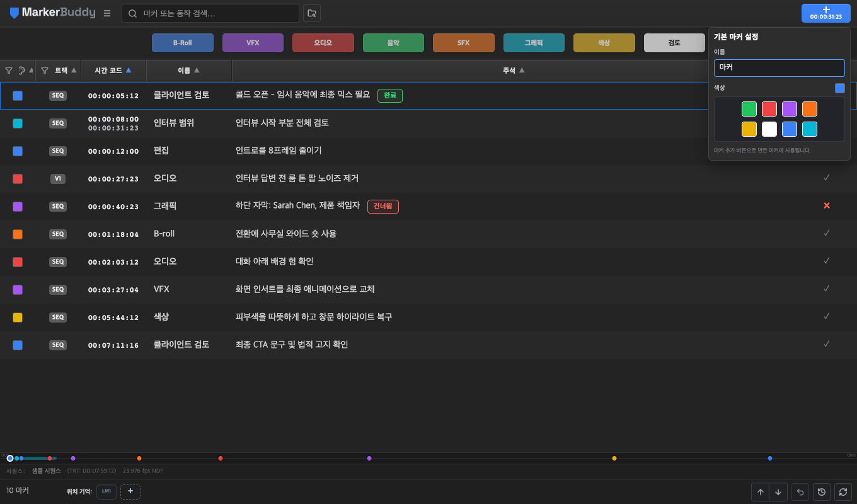Open the filter funnel icon beside 트랙 header
This screenshot has width=857, height=504.
[x=45, y=71]
